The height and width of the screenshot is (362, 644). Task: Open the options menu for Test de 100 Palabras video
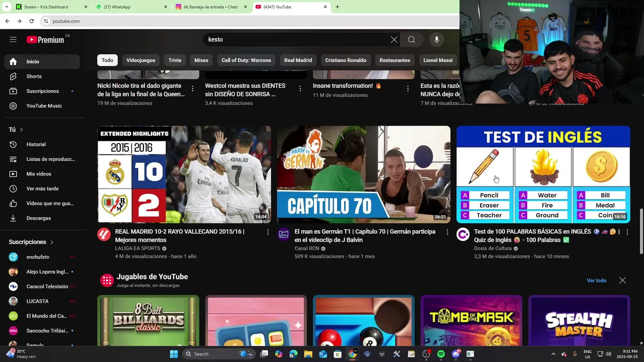click(x=627, y=232)
